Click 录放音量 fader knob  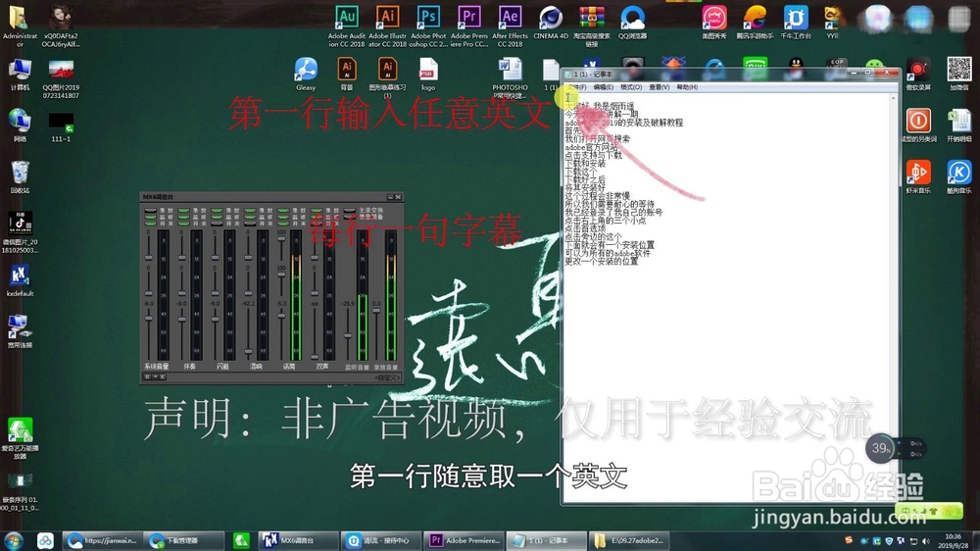pos(376,310)
